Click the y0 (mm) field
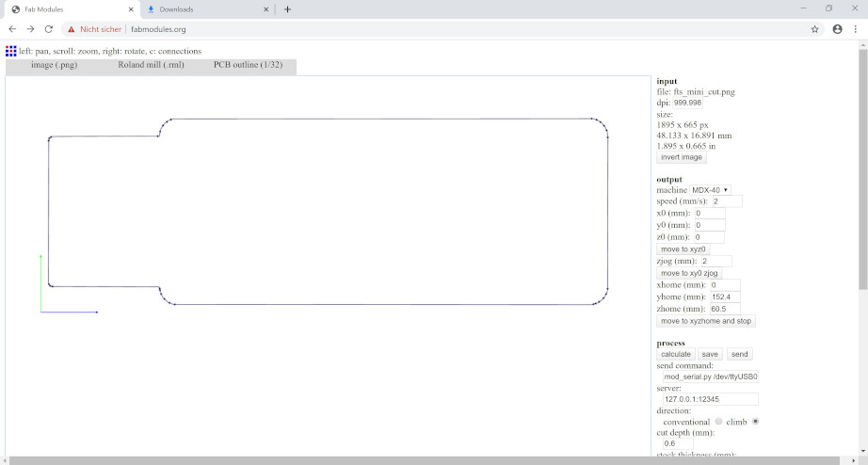This screenshot has height=465, width=868. point(710,225)
